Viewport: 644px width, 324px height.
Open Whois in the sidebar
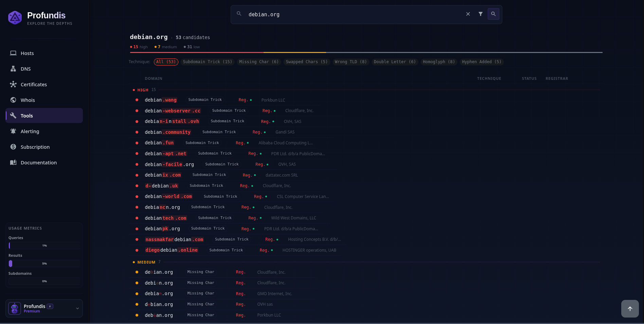[44, 100]
